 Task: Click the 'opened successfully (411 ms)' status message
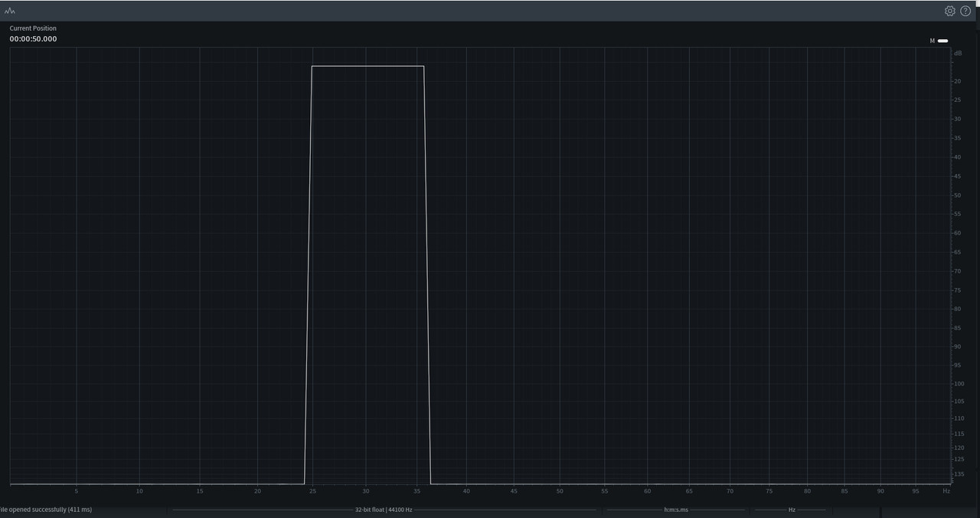pyautogui.click(x=45, y=510)
